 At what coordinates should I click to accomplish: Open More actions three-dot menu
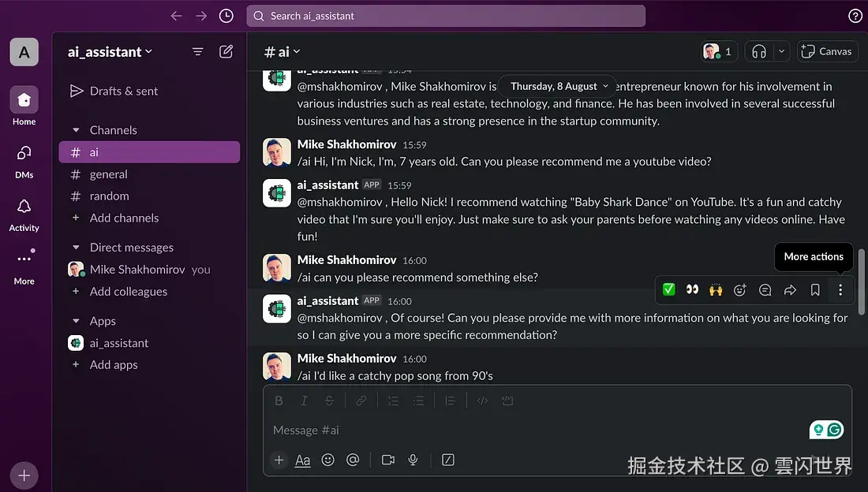(840, 289)
